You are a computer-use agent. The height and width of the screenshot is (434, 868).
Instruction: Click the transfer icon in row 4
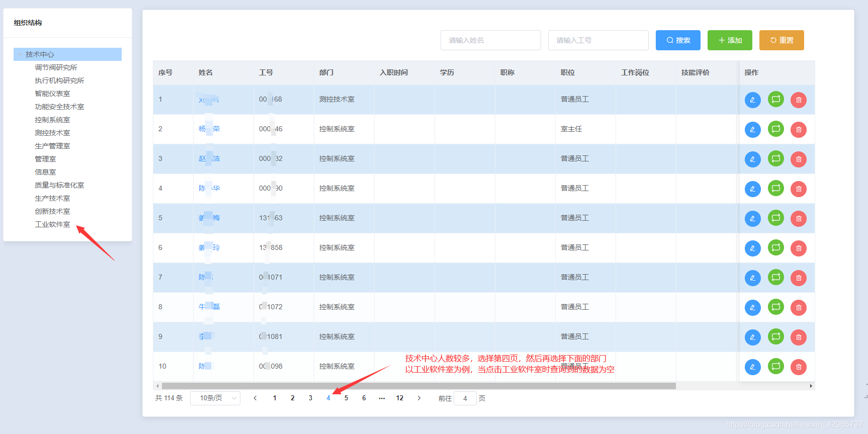tap(776, 188)
